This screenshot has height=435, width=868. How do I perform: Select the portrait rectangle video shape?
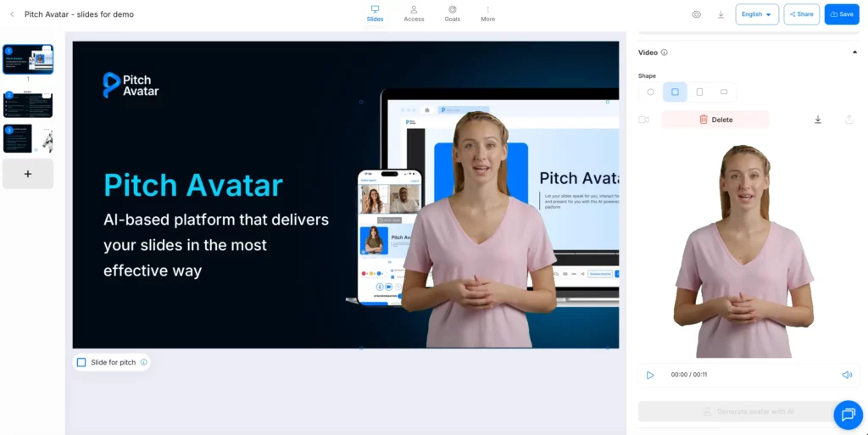click(699, 92)
